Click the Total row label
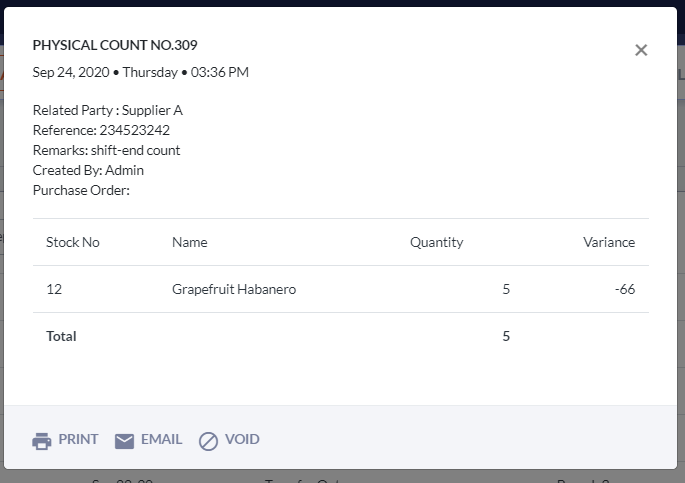685x483 pixels. pos(61,336)
